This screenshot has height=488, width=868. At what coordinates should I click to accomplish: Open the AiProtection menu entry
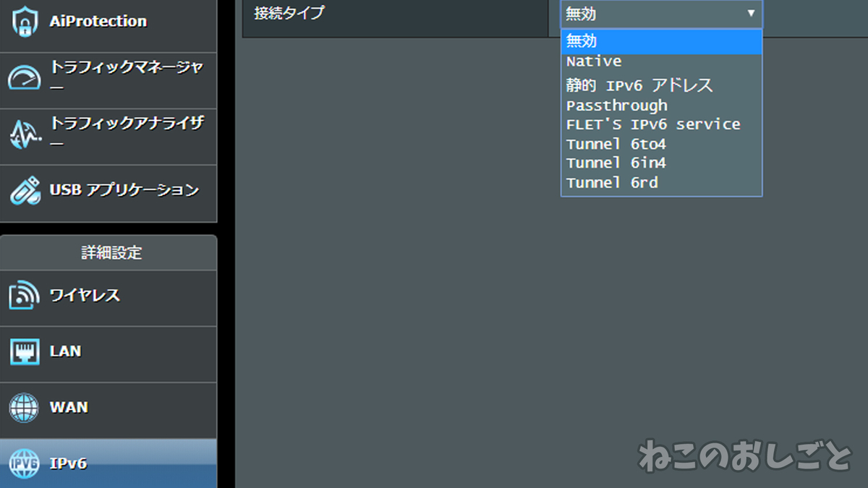[109, 25]
